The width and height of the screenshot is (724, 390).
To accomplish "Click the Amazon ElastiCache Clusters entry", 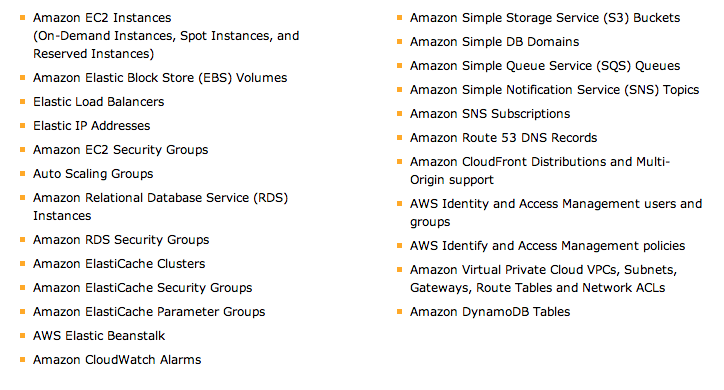I will click(119, 264).
